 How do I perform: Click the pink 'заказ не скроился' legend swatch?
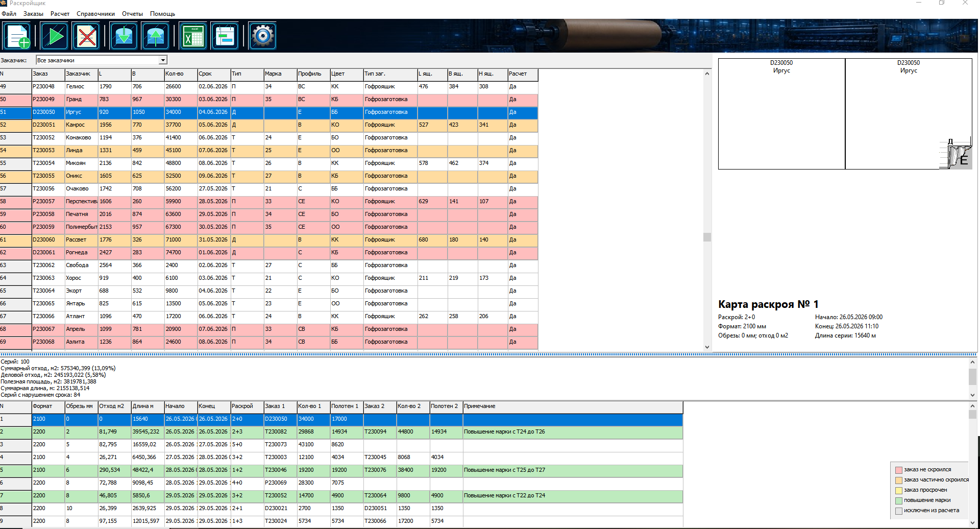click(x=899, y=470)
